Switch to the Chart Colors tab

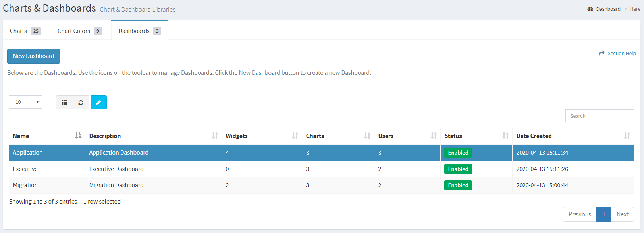(79, 31)
